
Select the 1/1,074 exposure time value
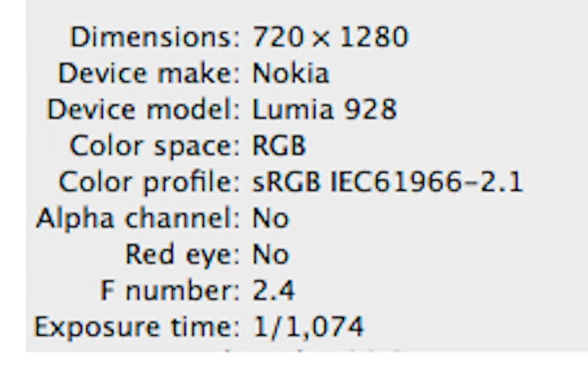pyautogui.click(x=308, y=327)
